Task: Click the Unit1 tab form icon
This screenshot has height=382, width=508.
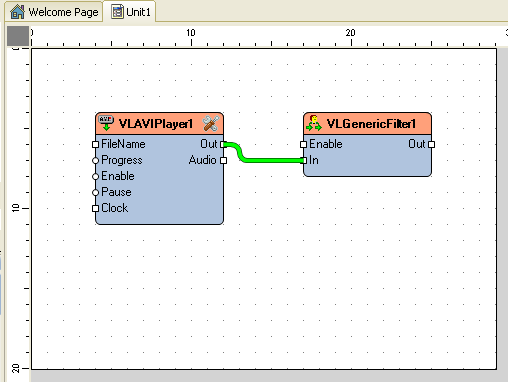Action: pos(117,12)
